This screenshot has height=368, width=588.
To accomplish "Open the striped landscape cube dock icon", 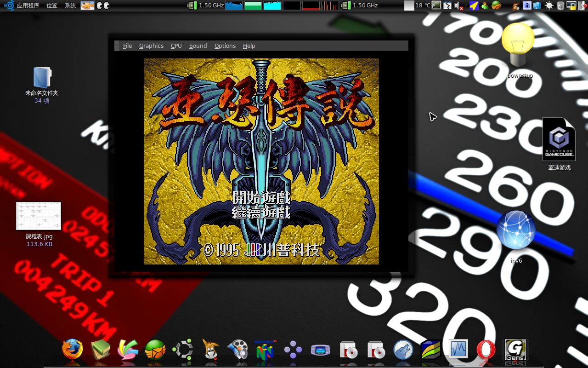I will (x=430, y=350).
